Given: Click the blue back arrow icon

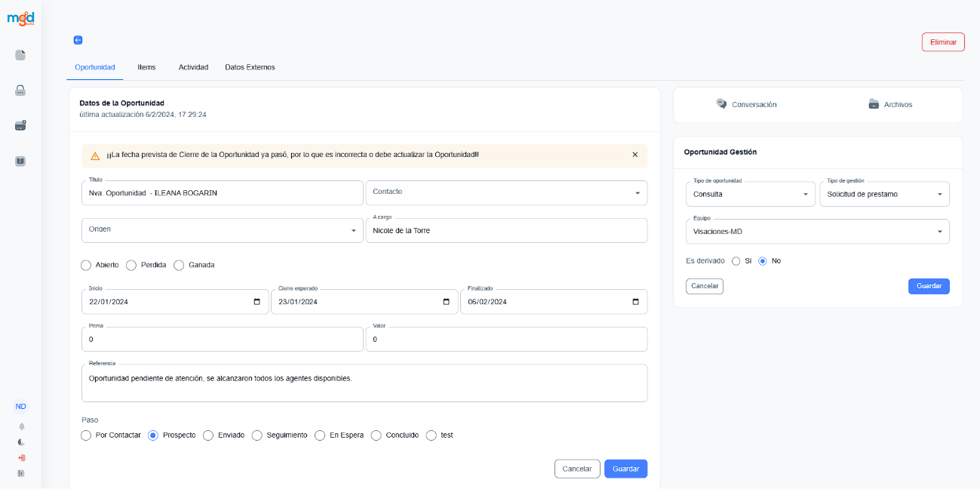Looking at the screenshot, I should tap(78, 40).
